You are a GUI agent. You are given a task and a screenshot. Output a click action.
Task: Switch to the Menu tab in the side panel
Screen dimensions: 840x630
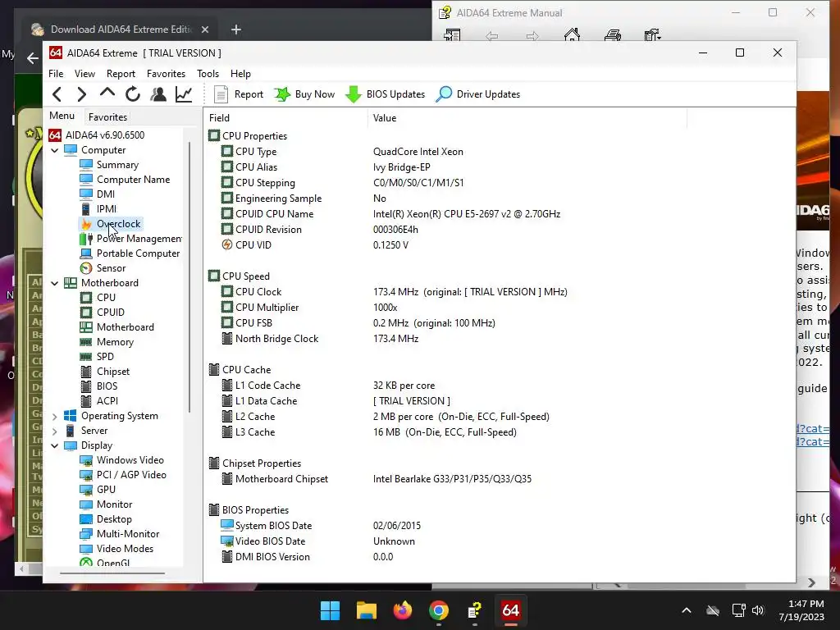pos(62,116)
